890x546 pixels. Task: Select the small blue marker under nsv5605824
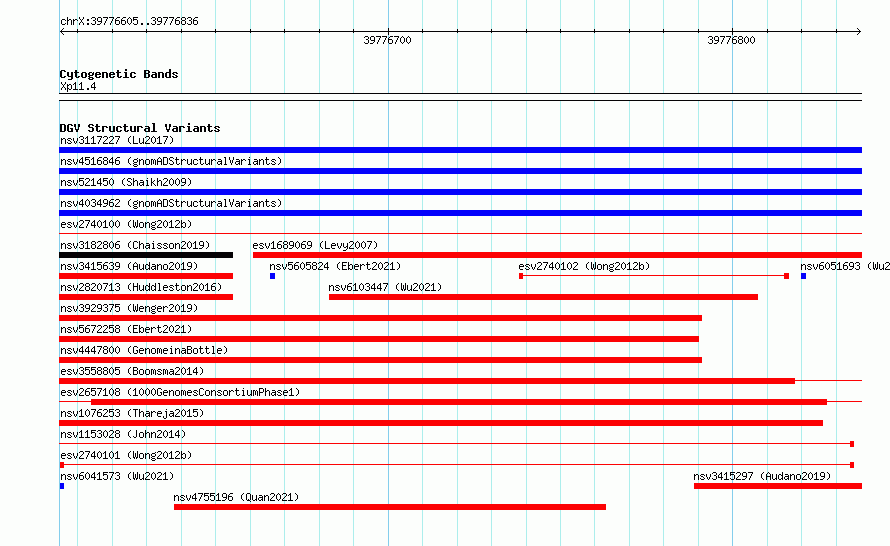click(272, 276)
